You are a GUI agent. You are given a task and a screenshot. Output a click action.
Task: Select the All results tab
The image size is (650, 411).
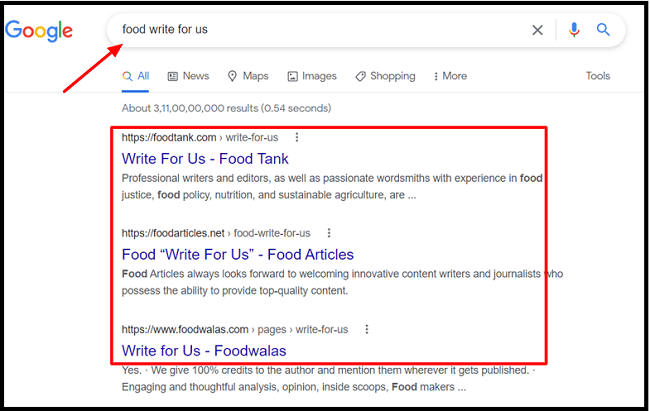[136, 76]
